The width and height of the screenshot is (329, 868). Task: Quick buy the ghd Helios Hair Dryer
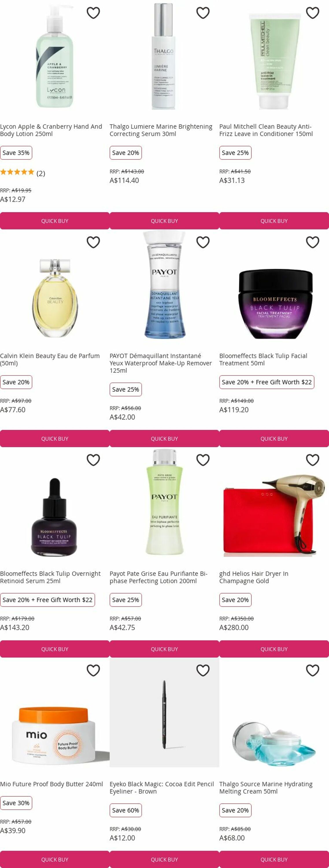274,649
